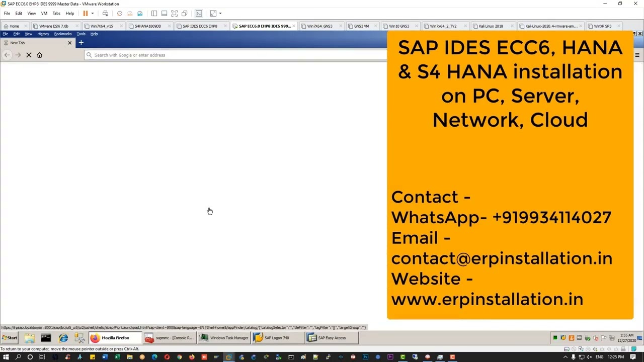644x362 pixels.
Task: Open the Firefox History menu
Action: pyautogui.click(x=43, y=34)
